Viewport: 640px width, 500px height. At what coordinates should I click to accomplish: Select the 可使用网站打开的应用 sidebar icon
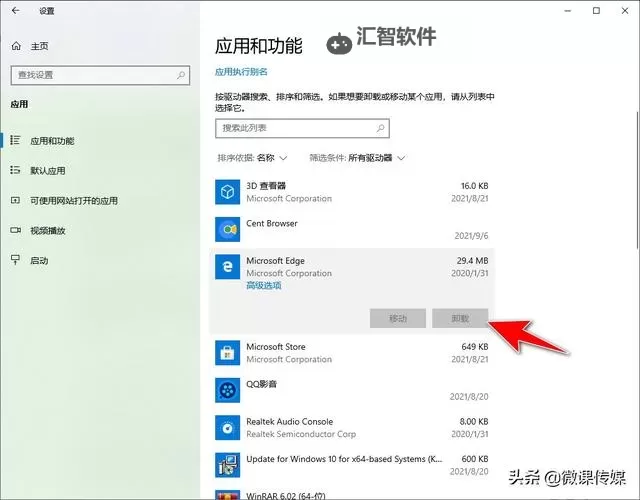click(15, 200)
